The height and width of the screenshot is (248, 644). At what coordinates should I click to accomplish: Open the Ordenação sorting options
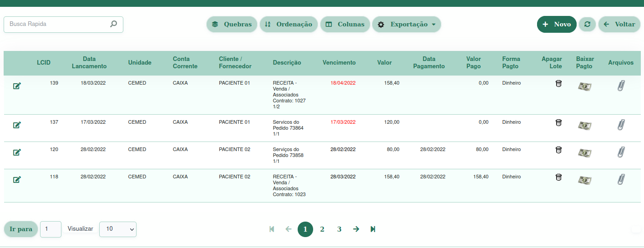click(289, 25)
